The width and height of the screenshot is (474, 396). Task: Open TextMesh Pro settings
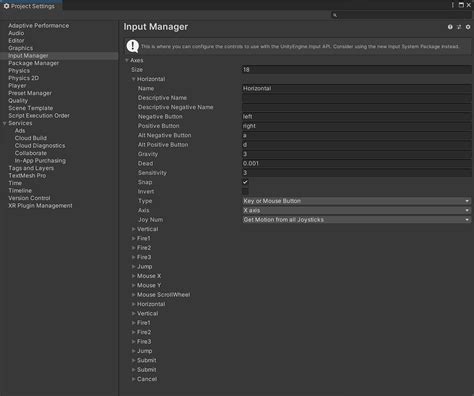coord(27,176)
